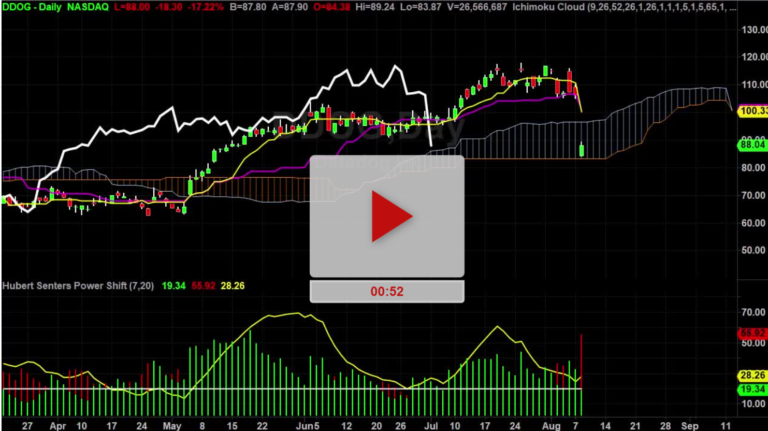Click the 19.34 green indicator value tag
768x431 pixels.
pos(750,388)
